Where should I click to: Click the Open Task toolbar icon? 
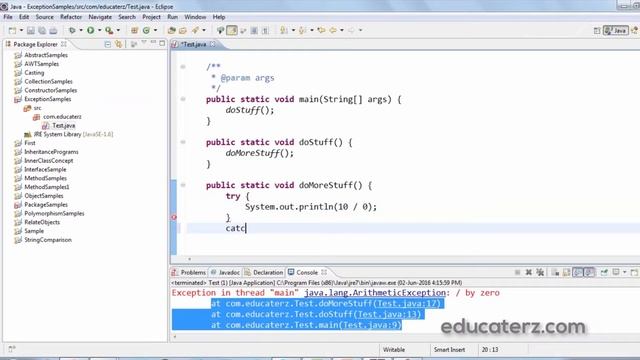coord(183,30)
